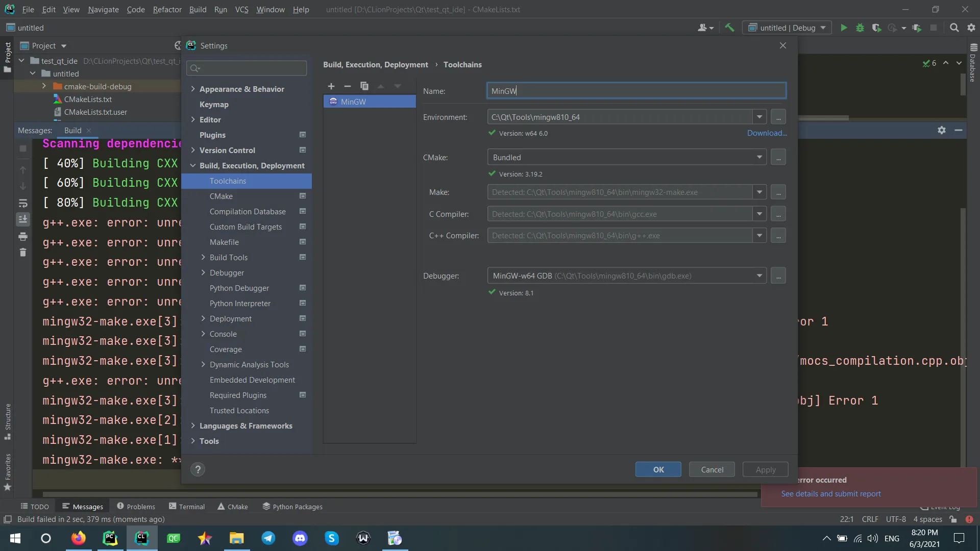Click the Download... link
980x551 pixels.
tap(767, 133)
